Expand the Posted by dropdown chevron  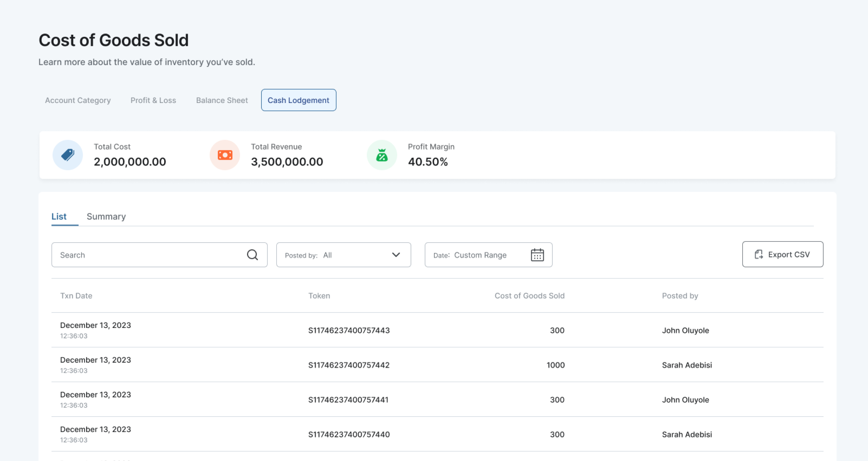click(x=396, y=255)
